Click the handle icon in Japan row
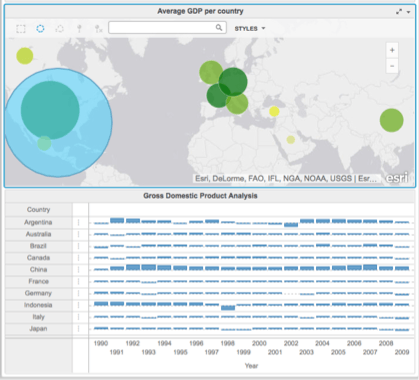 (x=79, y=329)
